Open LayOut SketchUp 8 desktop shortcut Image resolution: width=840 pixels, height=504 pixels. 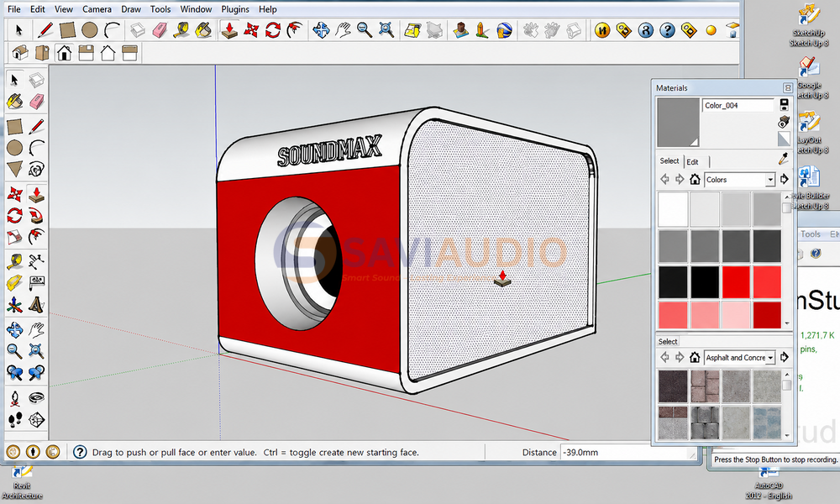pyautogui.click(x=810, y=132)
